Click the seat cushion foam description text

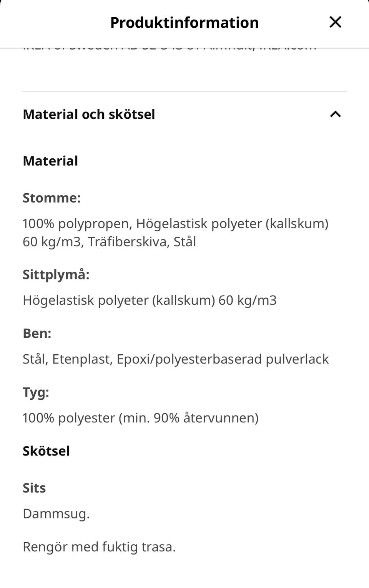(150, 300)
